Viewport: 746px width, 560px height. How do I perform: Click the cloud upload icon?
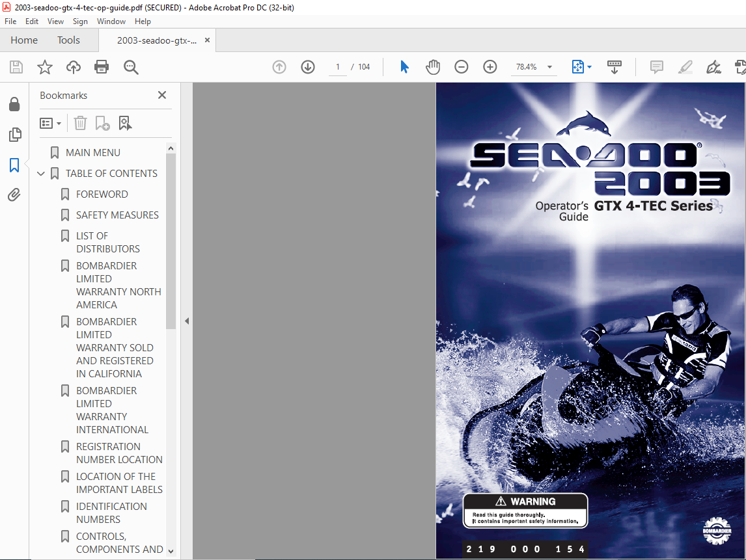(74, 67)
